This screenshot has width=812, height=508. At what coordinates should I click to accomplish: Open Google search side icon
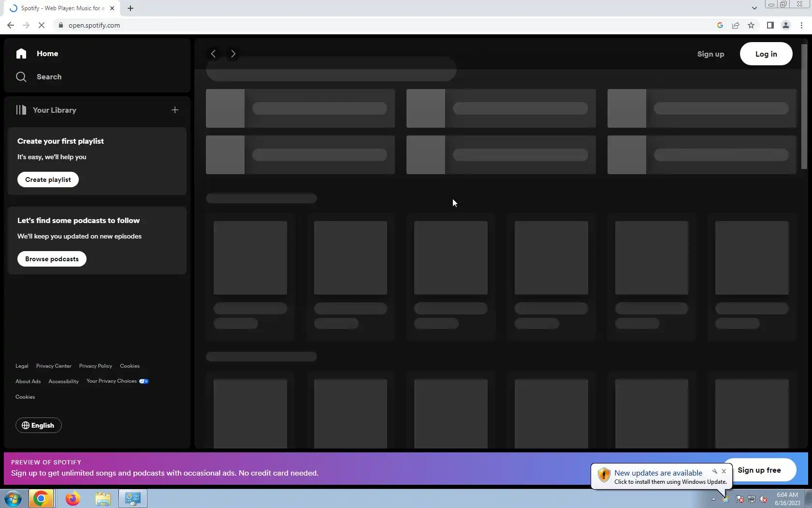[720, 25]
